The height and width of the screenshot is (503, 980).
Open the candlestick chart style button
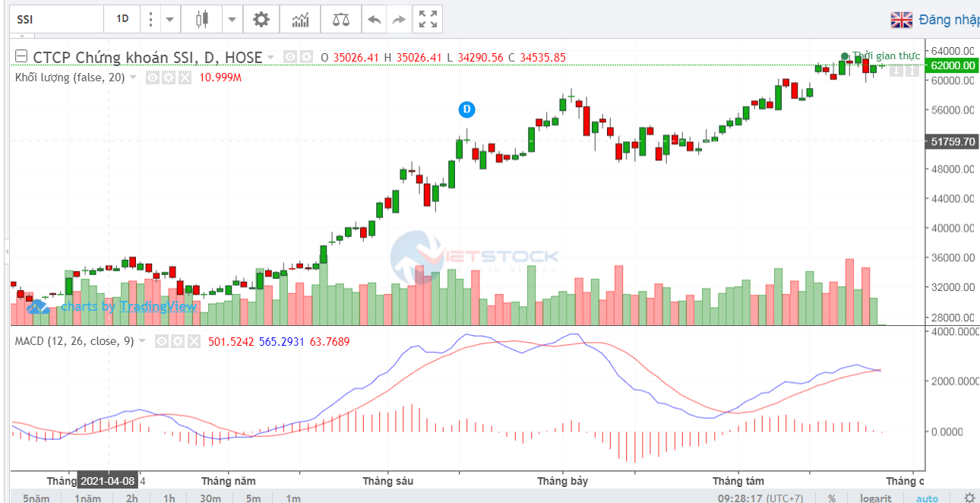[201, 19]
